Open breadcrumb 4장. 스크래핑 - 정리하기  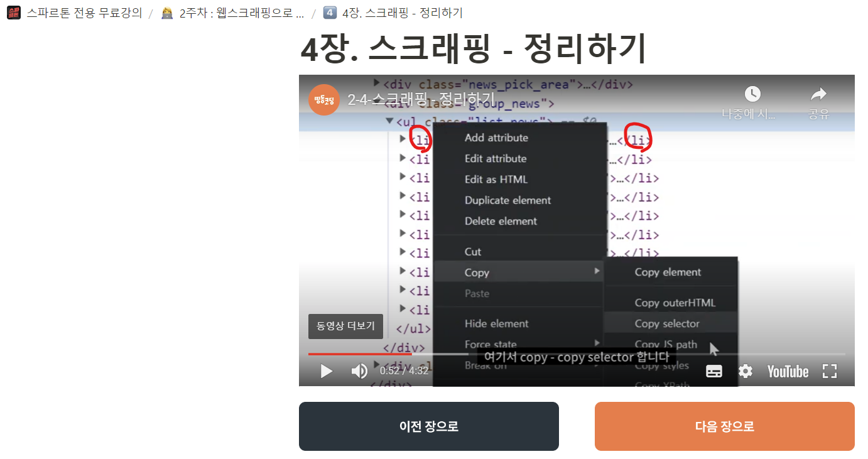[x=403, y=13]
